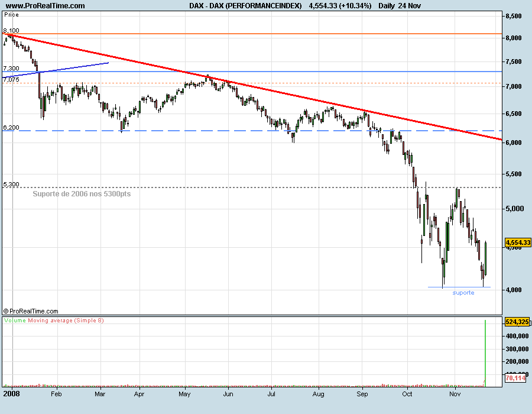The image size is (532, 414).
Task: Click the Daily timeframe label
Action: coord(387,6)
